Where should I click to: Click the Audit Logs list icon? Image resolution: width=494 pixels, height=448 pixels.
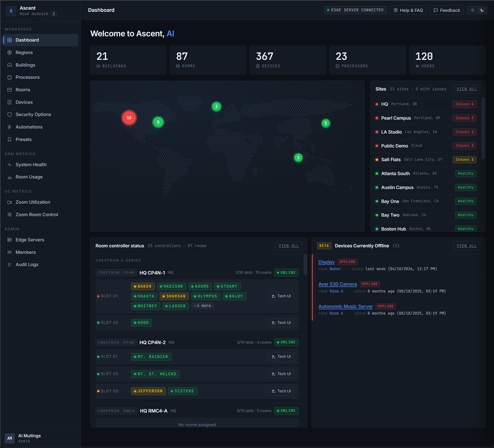10,265
